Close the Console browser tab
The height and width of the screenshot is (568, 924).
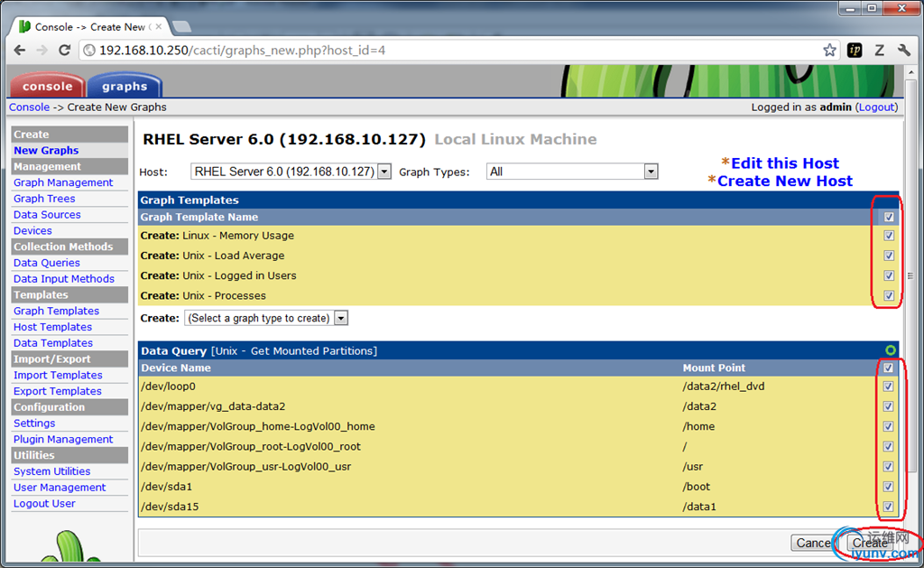[159, 26]
